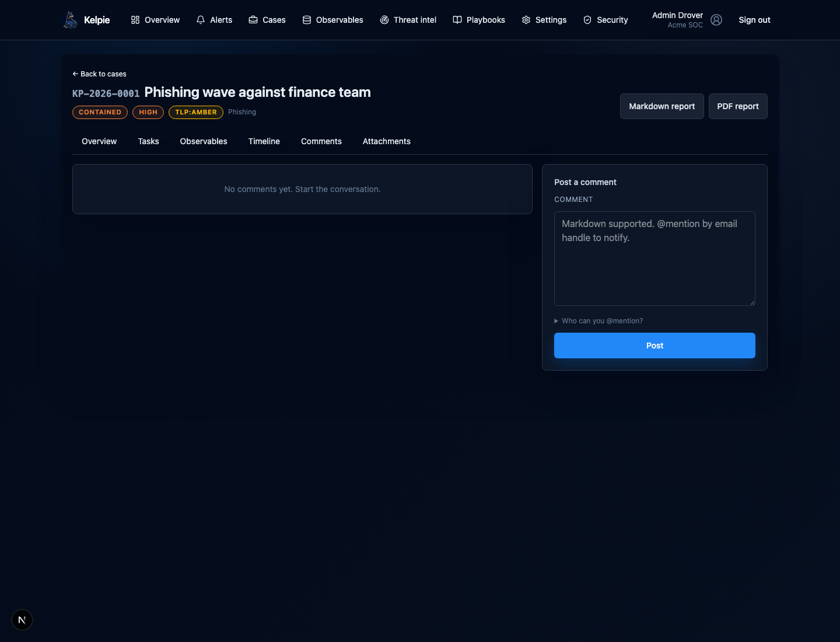Click the 'Phishing wave against finance team' title
Image resolution: width=840 pixels, height=642 pixels.
257,92
